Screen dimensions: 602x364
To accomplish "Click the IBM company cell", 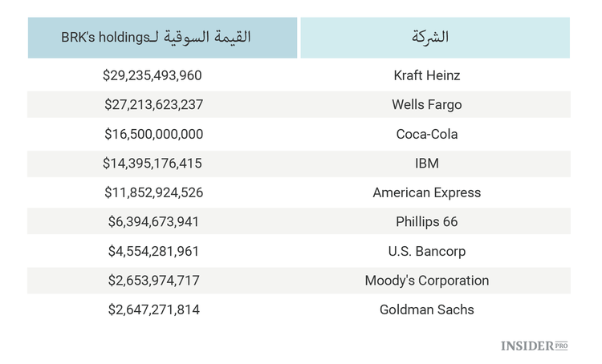I will 427,164.
